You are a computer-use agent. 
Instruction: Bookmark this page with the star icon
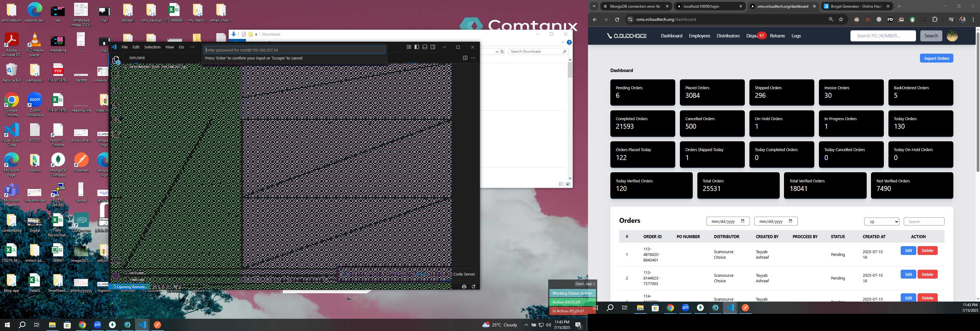(841, 19)
